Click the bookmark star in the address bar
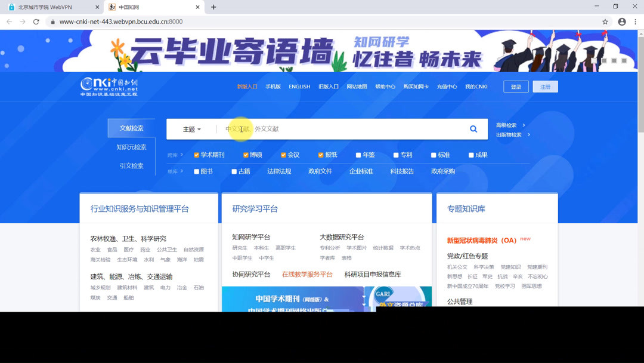The image size is (644, 363). [x=605, y=21]
